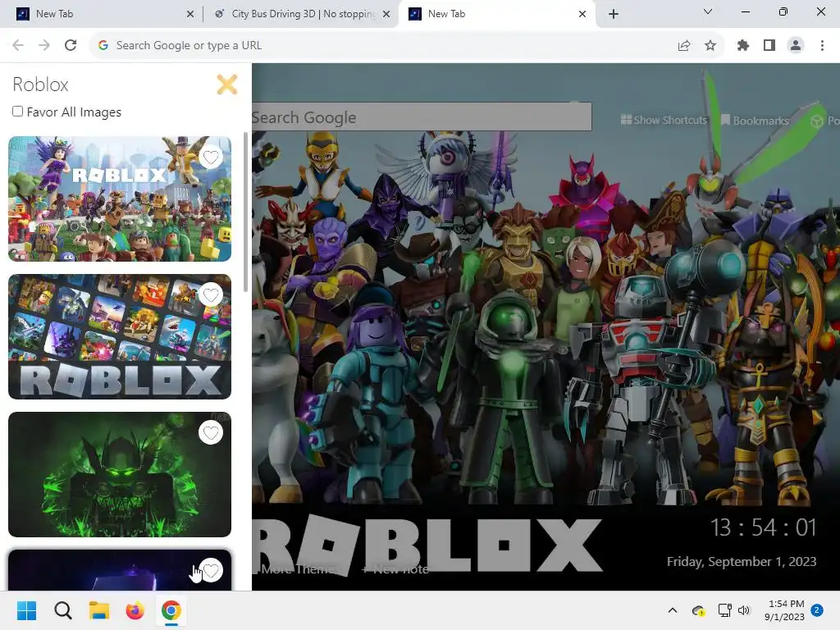This screenshot has height=630, width=840.
Task: Select the Roblox game tiles wallpaper thumbnail
Action: point(120,336)
